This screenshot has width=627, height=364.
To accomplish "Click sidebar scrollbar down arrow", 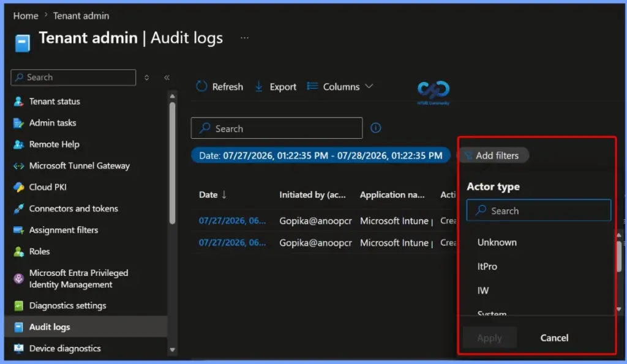I will 172,349.
